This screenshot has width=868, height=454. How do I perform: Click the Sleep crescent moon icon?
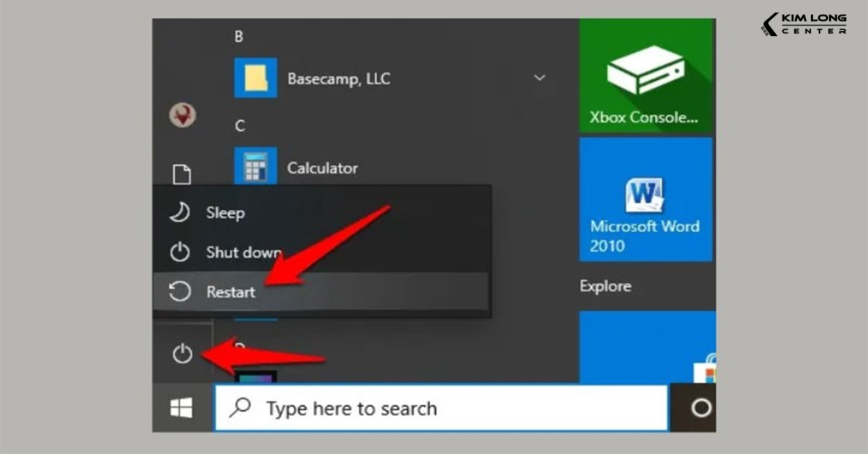click(179, 213)
